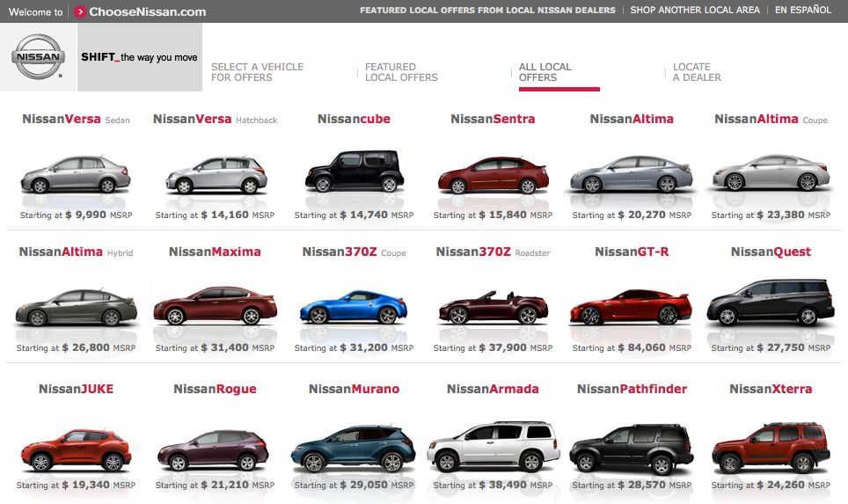Open the NissanVersa Sedan title link

(76, 119)
